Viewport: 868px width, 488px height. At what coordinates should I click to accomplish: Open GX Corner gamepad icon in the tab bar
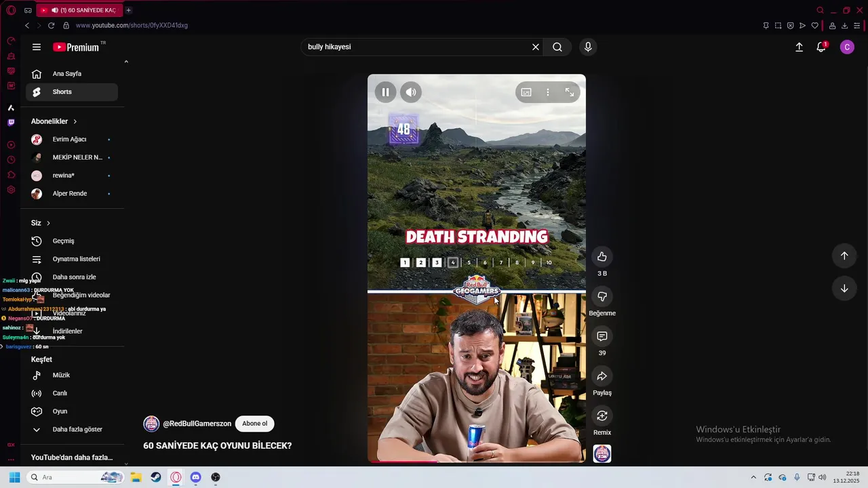tap(28, 10)
